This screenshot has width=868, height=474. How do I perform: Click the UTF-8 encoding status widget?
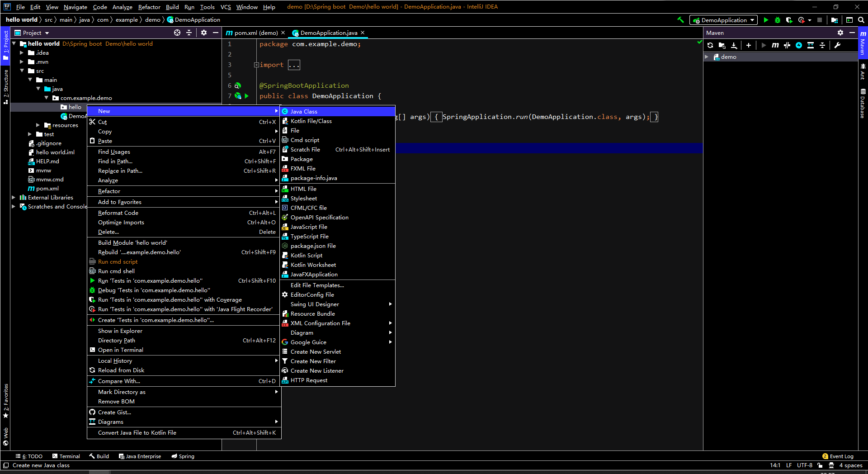pyautogui.click(x=804, y=465)
